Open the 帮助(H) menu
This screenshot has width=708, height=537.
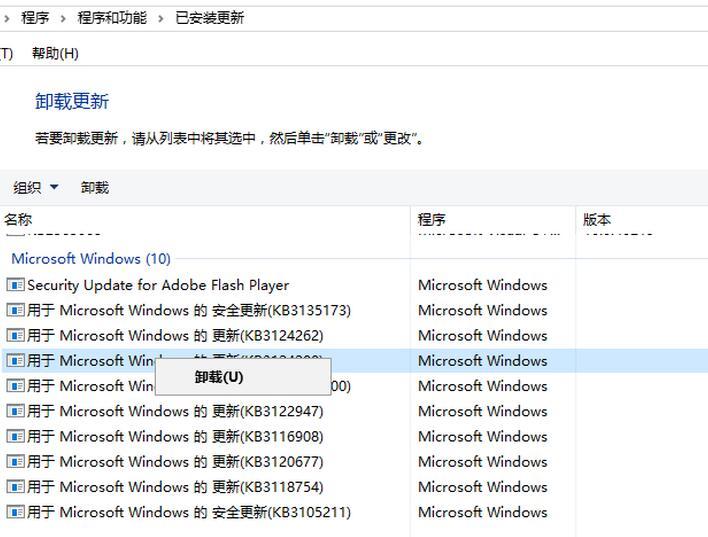click(55, 53)
